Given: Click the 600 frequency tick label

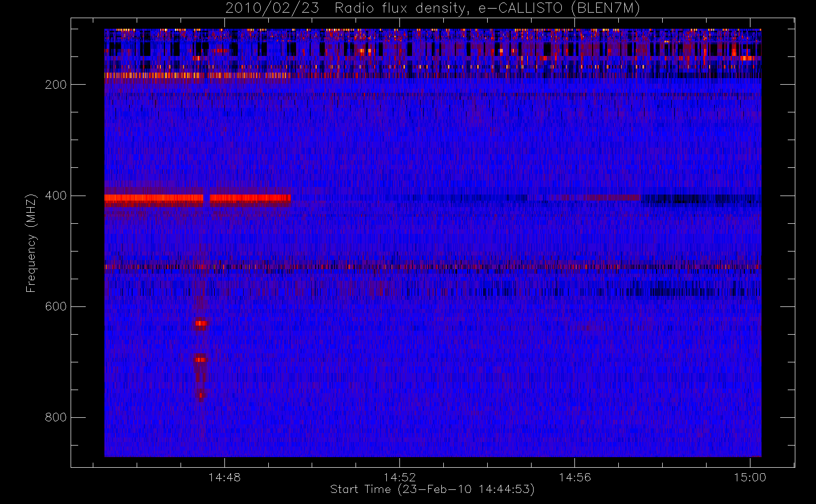Looking at the screenshot, I should 56,306.
